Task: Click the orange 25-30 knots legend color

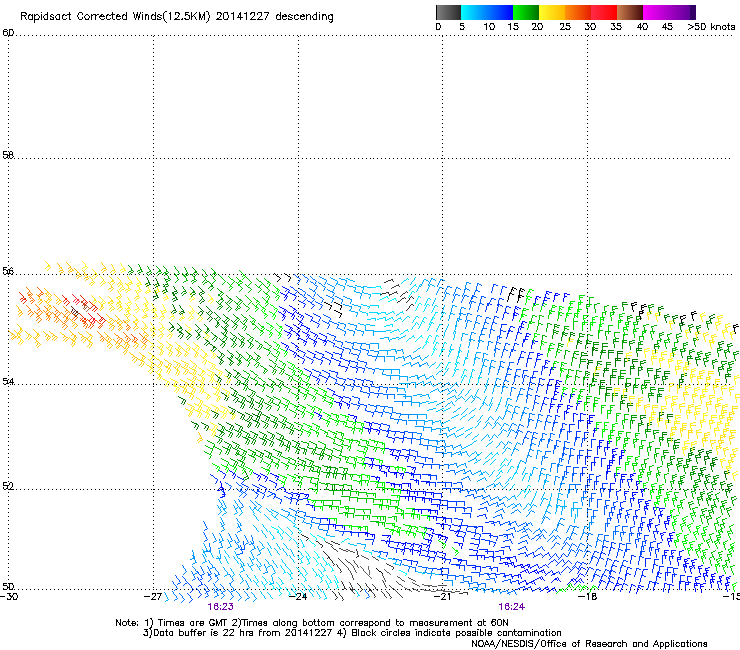Action: (x=578, y=12)
